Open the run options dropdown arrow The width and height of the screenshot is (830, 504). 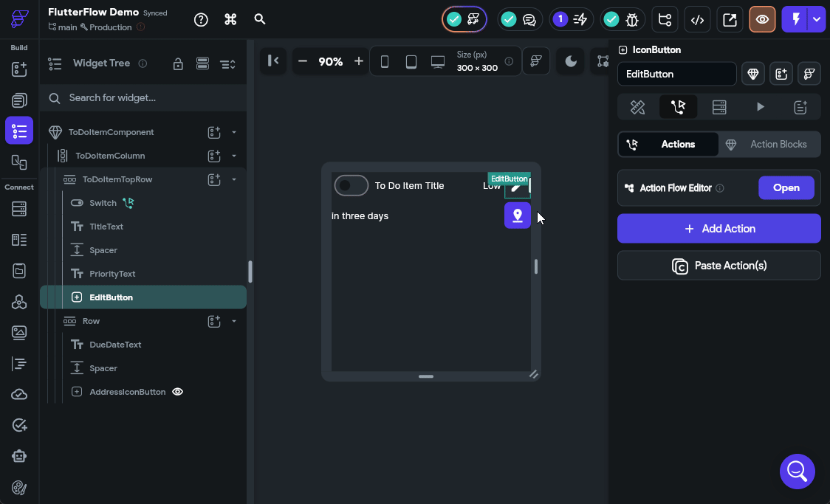point(817,20)
